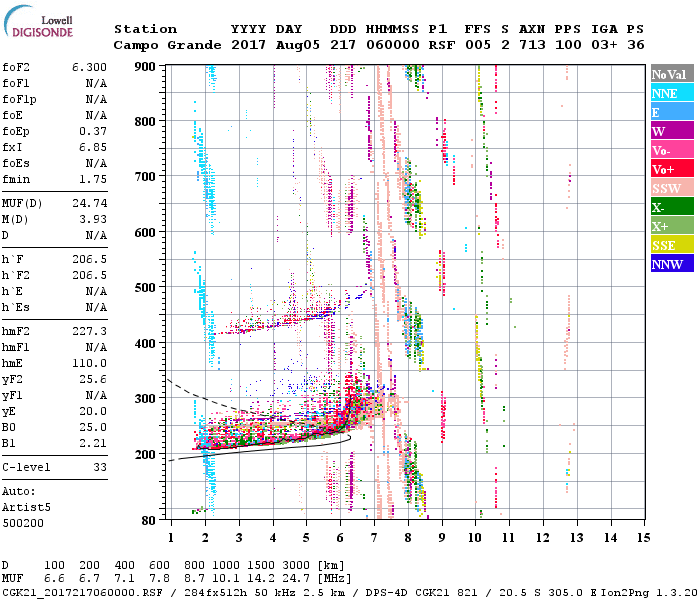Viewport: 700px width, 600px height.
Task: Click the yellow SSE legend swatch
Action: pos(671,245)
